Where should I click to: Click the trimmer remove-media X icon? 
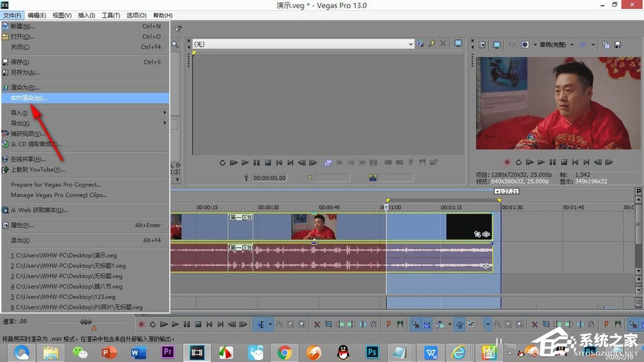coord(443,43)
